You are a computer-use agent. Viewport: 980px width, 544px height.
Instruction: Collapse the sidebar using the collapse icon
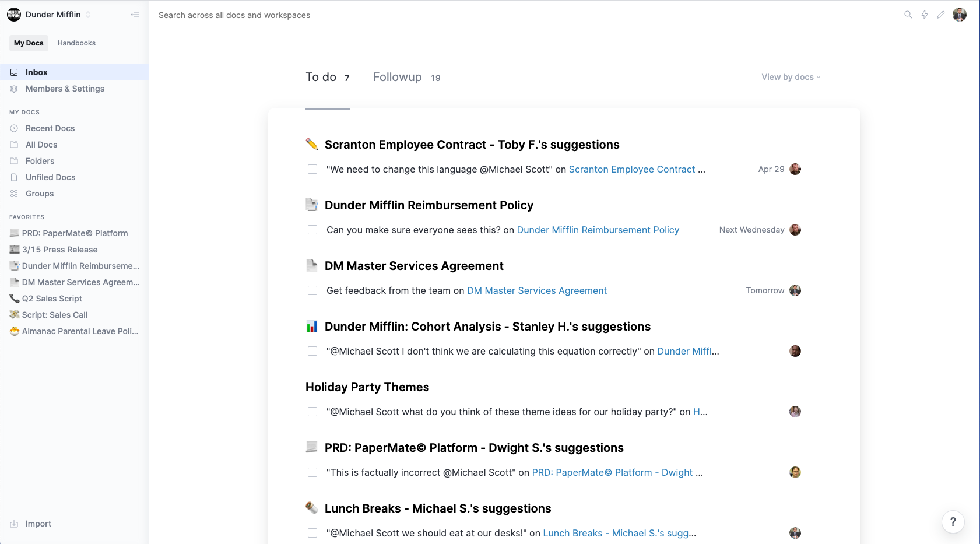pos(135,15)
